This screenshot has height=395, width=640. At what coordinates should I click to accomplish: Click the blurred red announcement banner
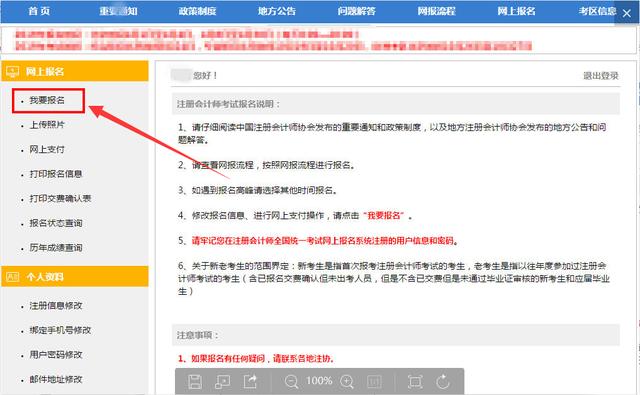click(273, 40)
